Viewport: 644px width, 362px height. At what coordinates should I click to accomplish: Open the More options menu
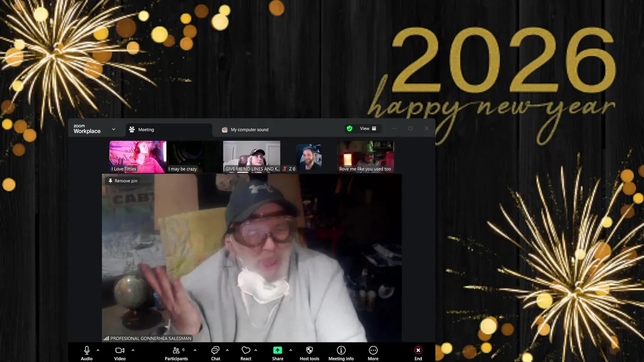373,353
